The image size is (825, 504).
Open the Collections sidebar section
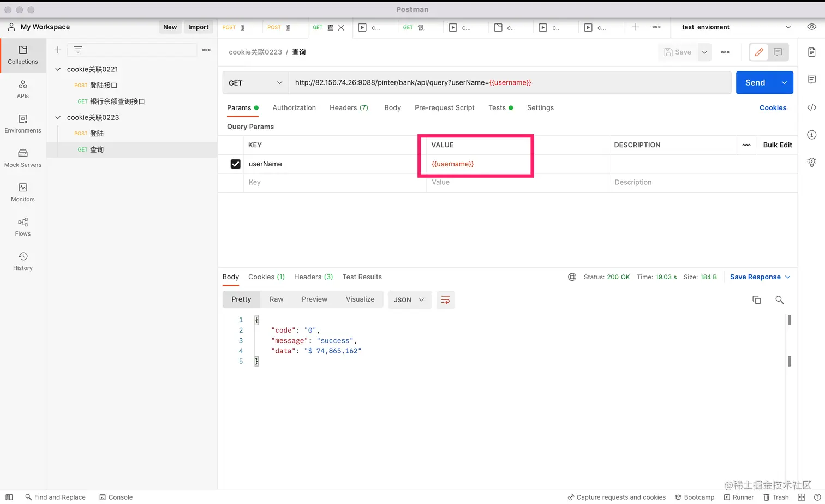[x=23, y=55]
